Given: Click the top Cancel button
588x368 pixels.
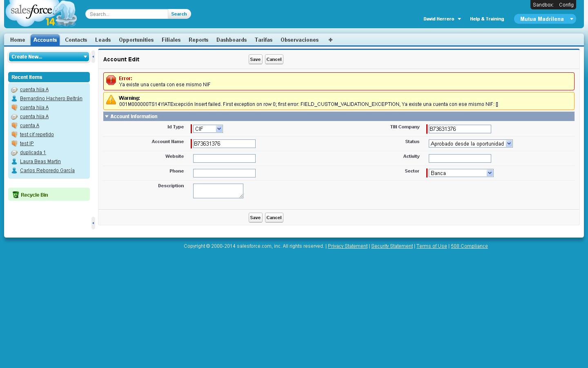Looking at the screenshot, I should tap(274, 59).
